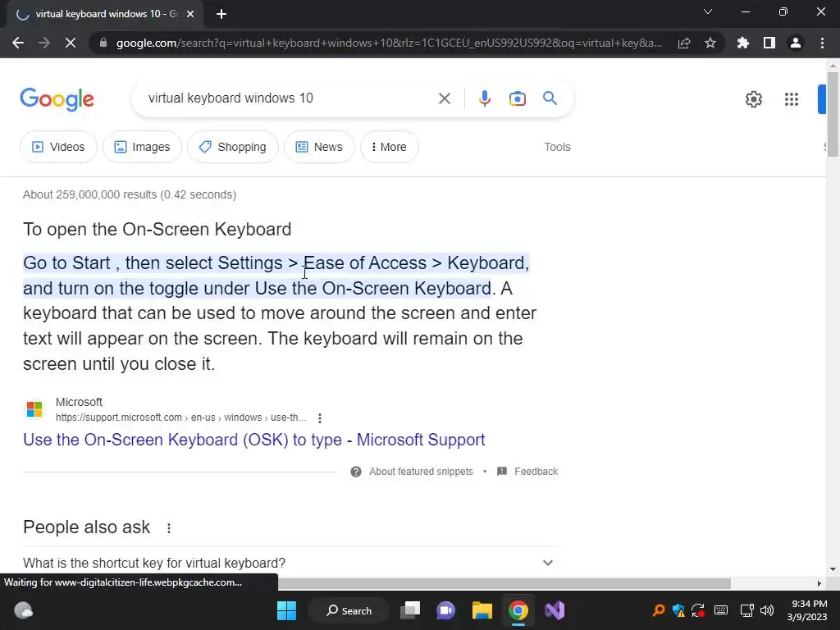This screenshot has width=840, height=630.
Task: Open the Chrome profile icon
Action: 796,43
